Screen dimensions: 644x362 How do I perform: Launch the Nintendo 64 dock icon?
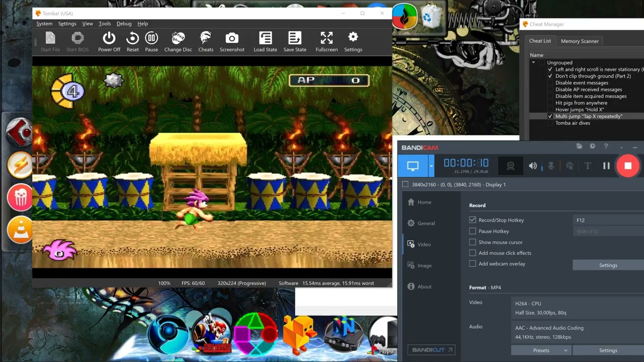(x=344, y=335)
